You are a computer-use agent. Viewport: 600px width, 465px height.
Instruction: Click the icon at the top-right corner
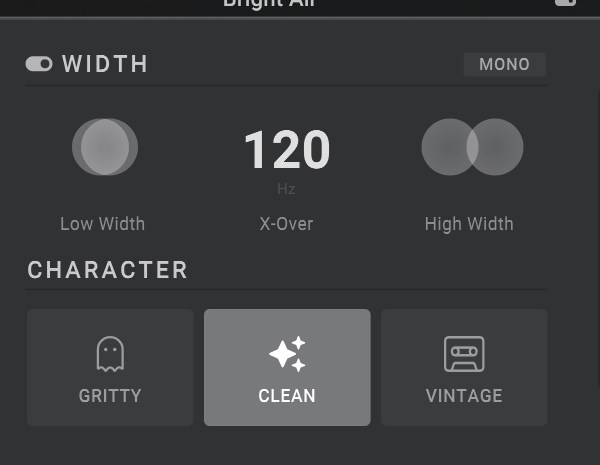(x=564, y=3)
